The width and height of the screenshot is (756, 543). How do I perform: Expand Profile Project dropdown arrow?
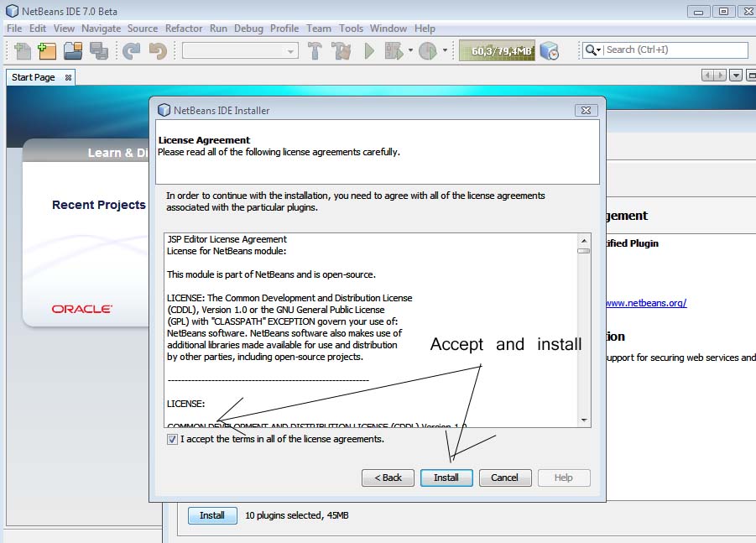[445, 50]
